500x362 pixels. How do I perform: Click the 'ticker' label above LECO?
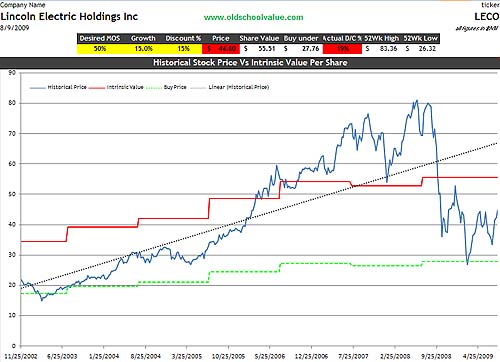(490, 5)
